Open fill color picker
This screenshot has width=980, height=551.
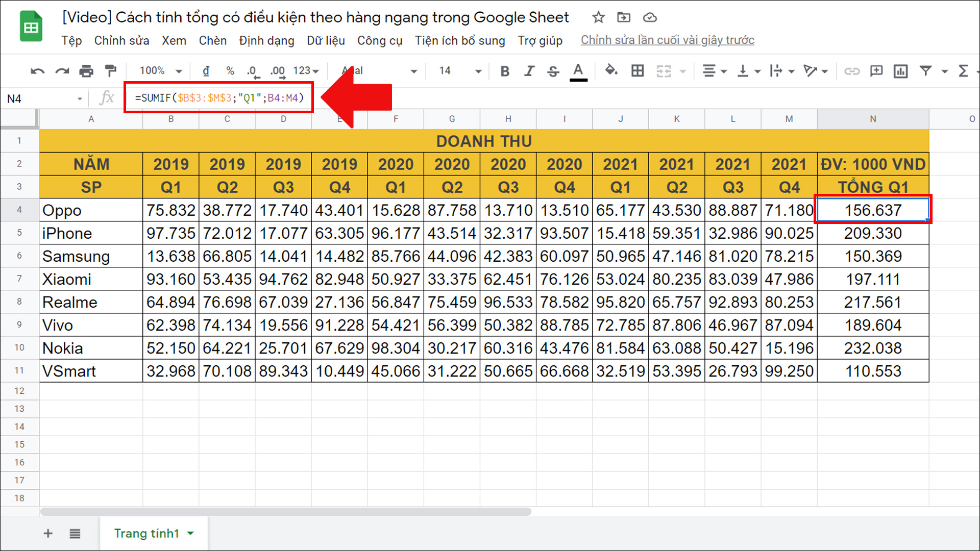click(x=611, y=70)
